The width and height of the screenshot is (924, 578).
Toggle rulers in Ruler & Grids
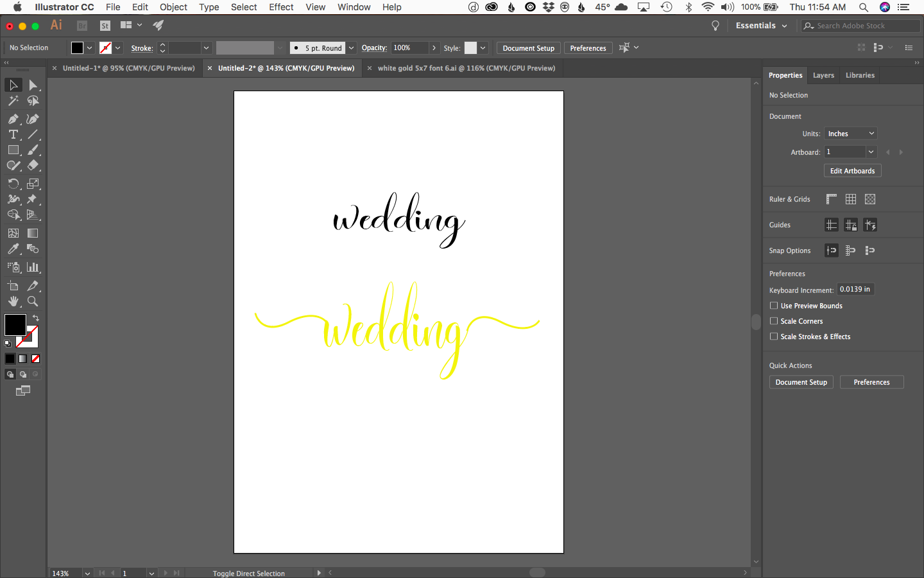point(832,199)
